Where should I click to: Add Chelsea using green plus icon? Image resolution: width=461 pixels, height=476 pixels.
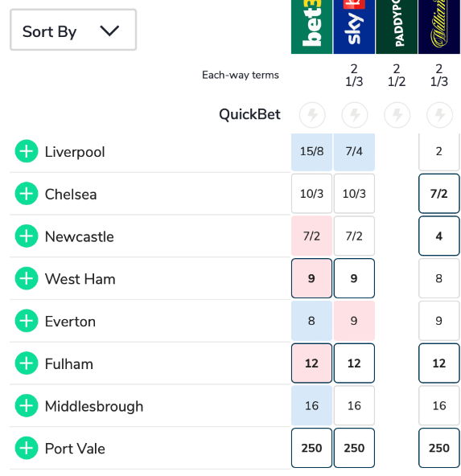[x=27, y=194]
